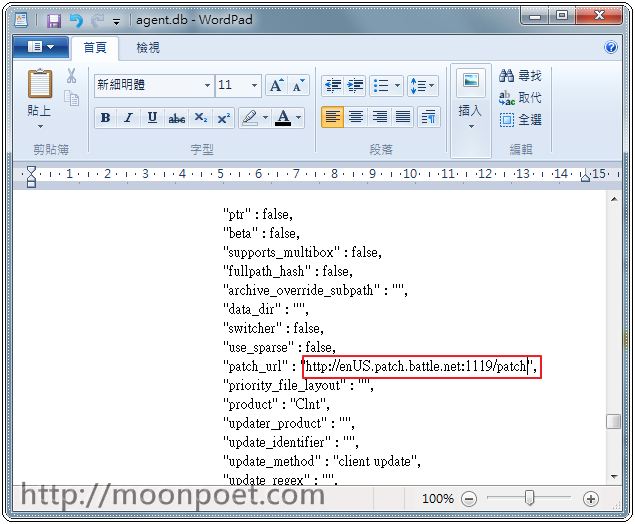Image resolution: width=635 pixels, height=524 pixels.
Task: Click the Save icon in quick access toolbar
Action: pos(54,19)
